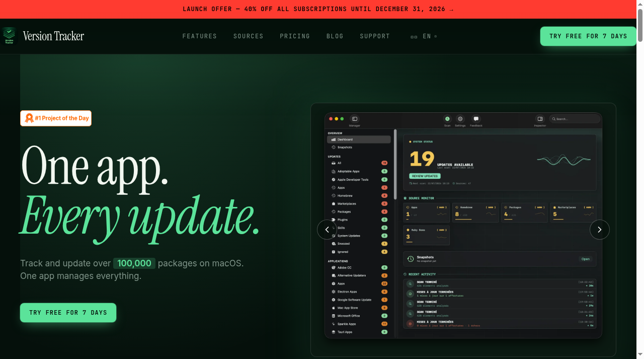644x359 pixels.
Task: Click the browser page vertical scrollbar
Action: [640, 25]
